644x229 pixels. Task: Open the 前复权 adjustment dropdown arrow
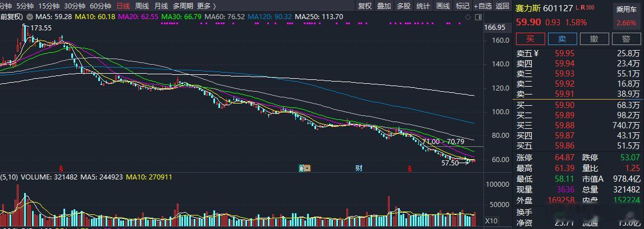click(x=29, y=17)
